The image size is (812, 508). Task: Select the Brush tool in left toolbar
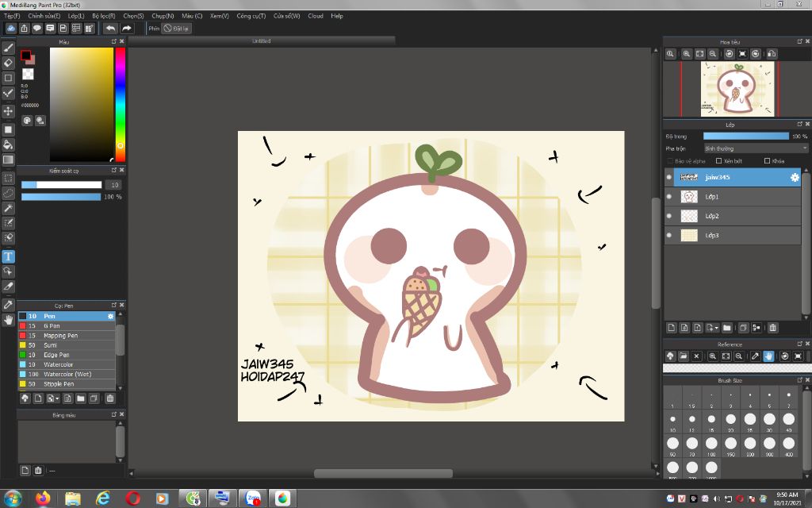pyautogui.click(x=8, y=48)
